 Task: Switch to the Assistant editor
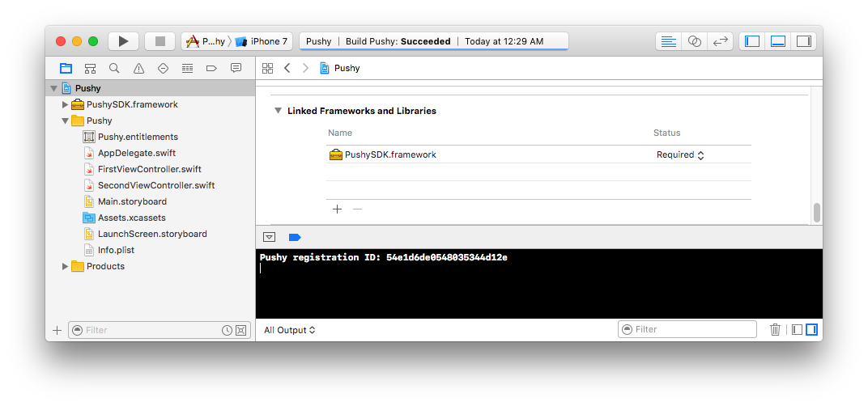pyautogui.click(x=694, y=41)
